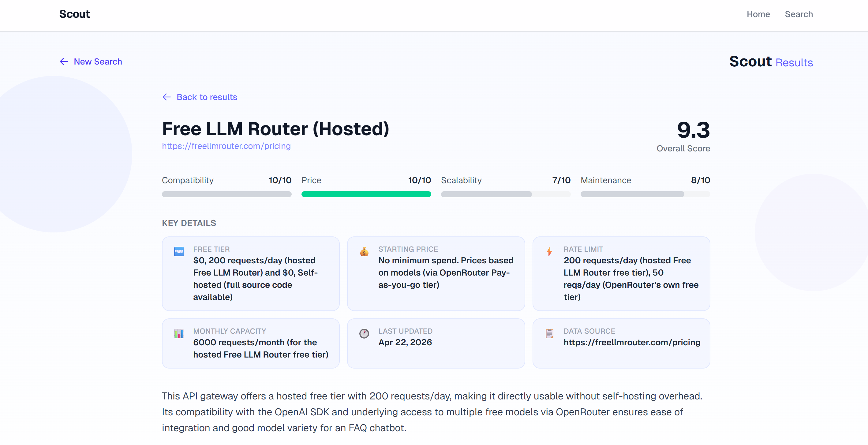Image resolution: width=868 pixels, height=445 pixels.
Task: Click the arrow icon before Back to results
Action: [x=166, y=97]
